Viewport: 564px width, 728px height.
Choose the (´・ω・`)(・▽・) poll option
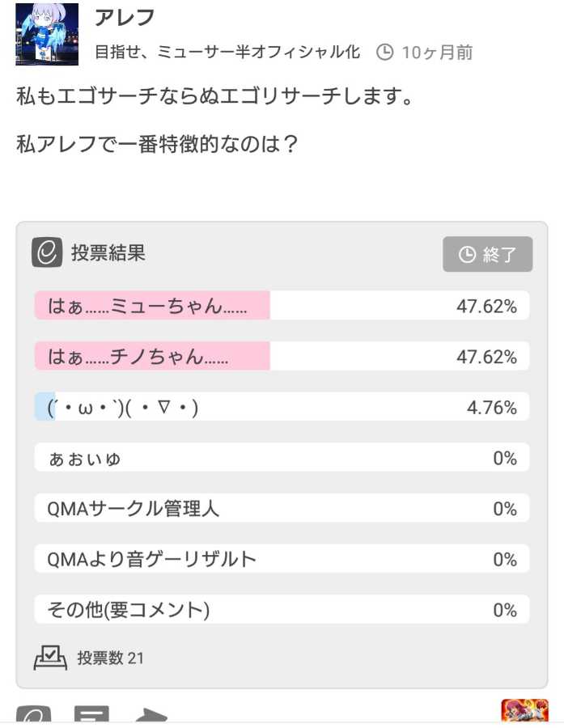pos(281,407)
